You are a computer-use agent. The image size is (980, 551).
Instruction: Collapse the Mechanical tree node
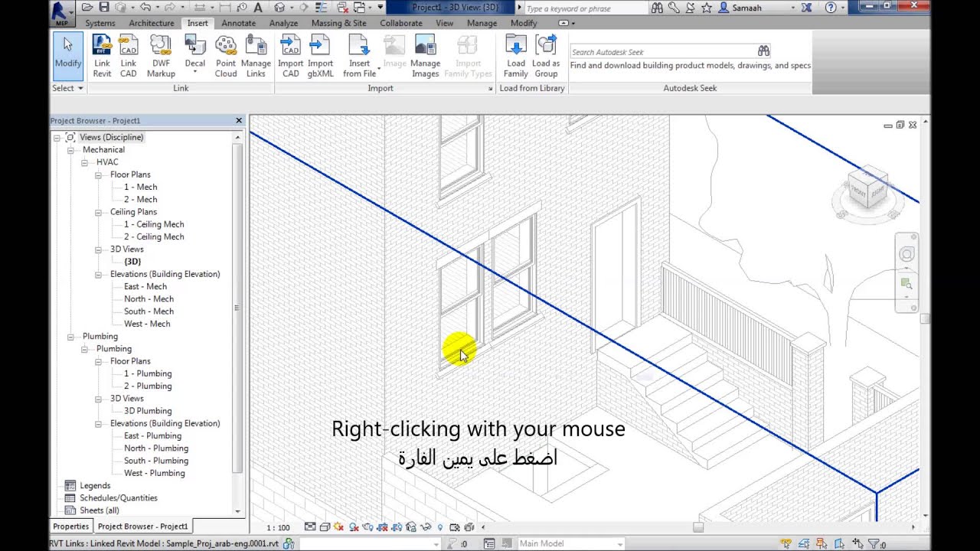point(70,150)
